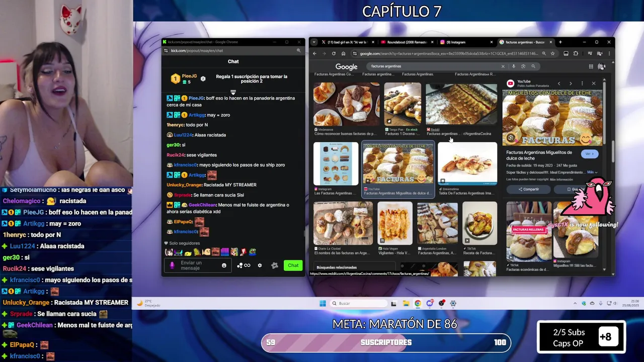Click the Ver button for Miguelitos video
The height and width of the screenshot is (362, 644).
point(590,154)
